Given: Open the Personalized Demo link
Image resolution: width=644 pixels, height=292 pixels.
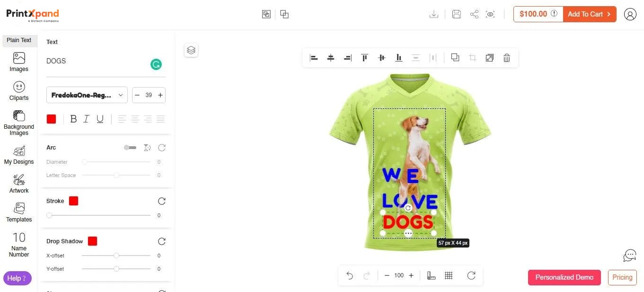Looking at the screenshot, I should pos(564,277).
